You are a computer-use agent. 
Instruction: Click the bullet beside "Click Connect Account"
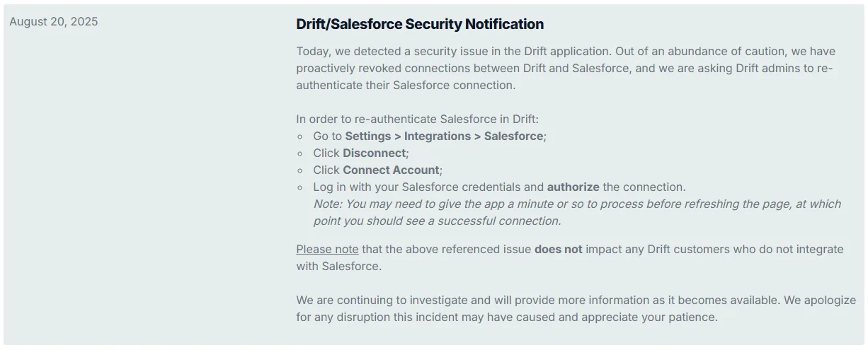(x=300, y=170)
